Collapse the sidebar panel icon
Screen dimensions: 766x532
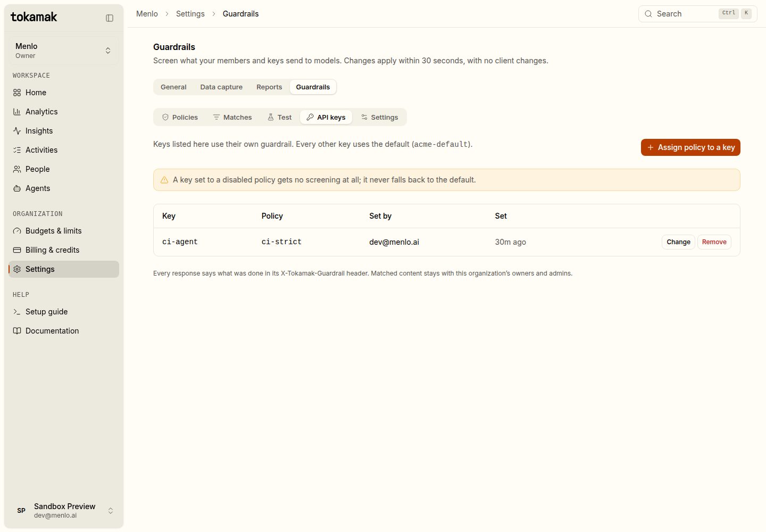tap(110, 18)
